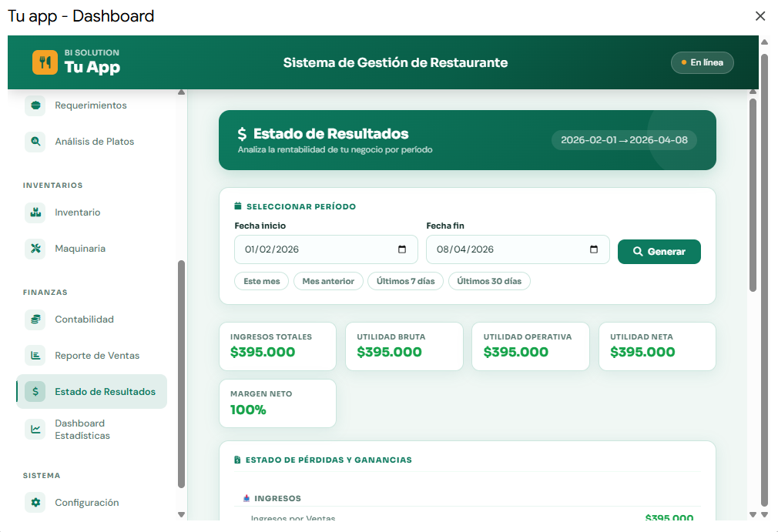The width and height of the screenshot is (778, 532).
Task: Click the Análisis de Platos magnifier icon
Action: (x=35, y=142)
